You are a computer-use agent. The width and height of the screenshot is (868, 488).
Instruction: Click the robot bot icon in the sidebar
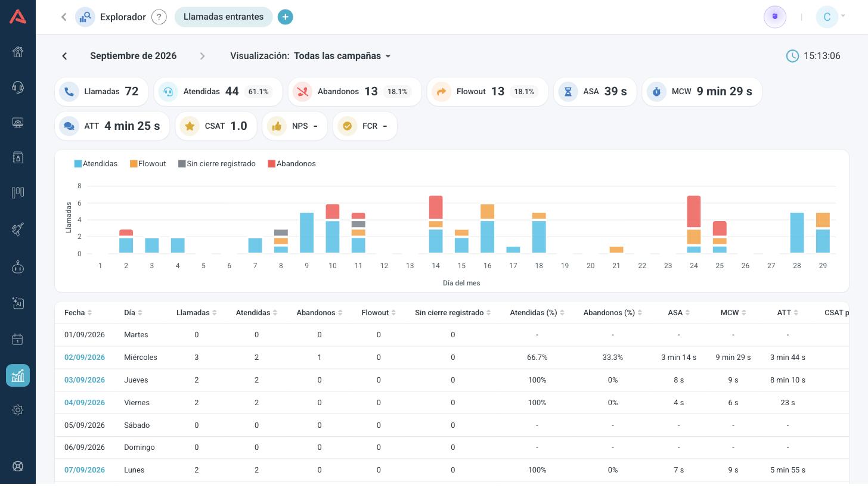pyautogui.click(x=18, y=267)
